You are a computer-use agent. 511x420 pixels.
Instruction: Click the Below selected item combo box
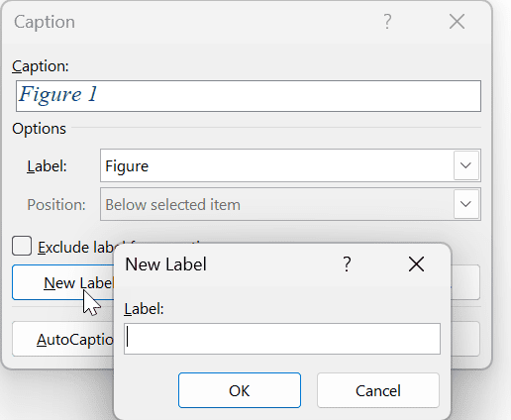click(290, 204)
